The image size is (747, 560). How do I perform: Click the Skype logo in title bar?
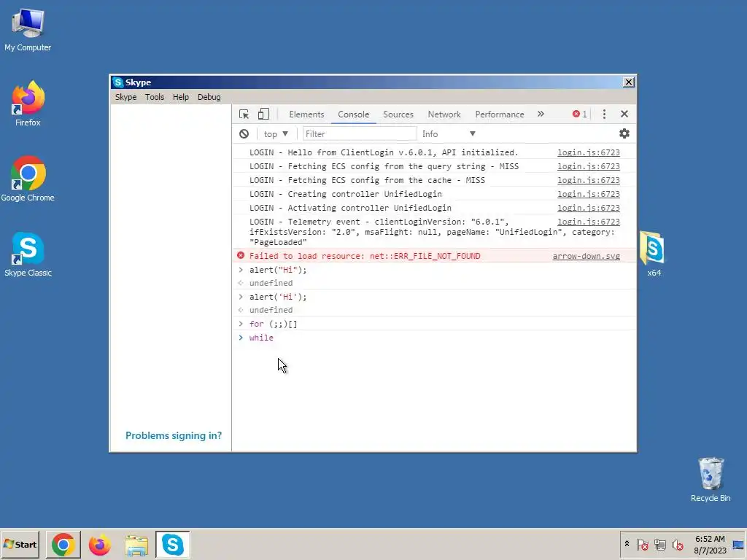(x=118, y=82)
